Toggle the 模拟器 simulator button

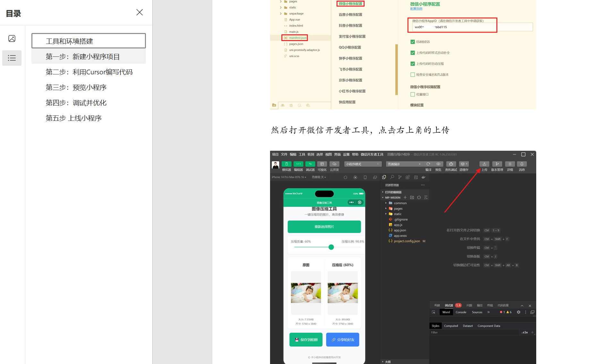click(286, 164)
